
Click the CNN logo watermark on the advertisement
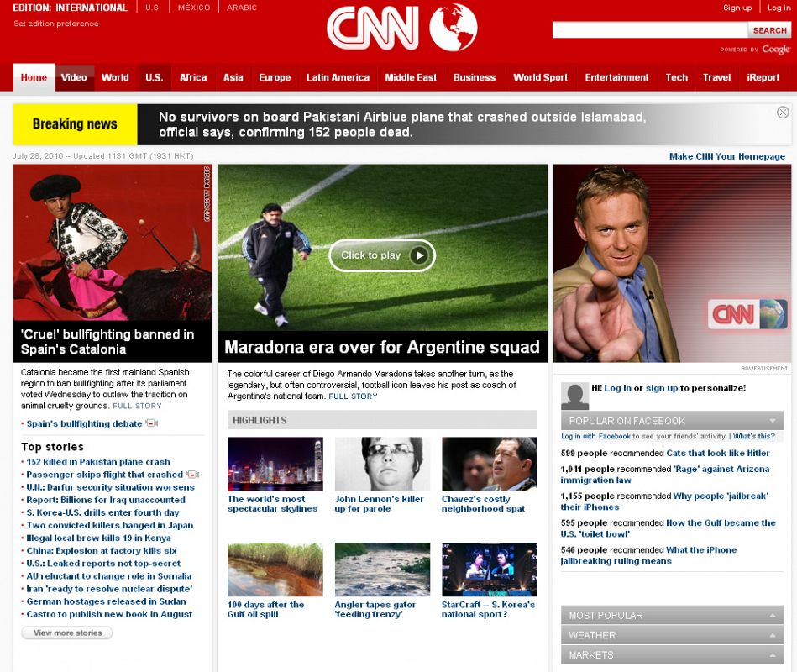coord(746,313)
